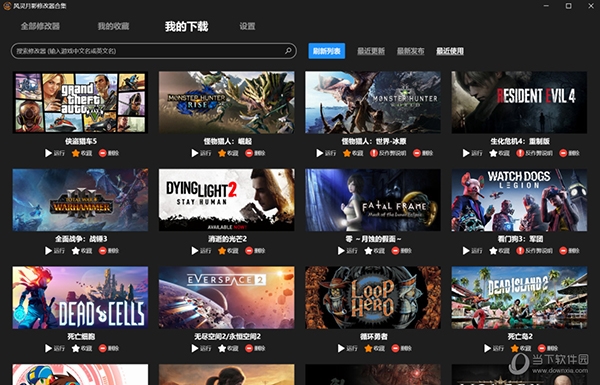Run the 无尽空间2/永恒空间2 trainer
The image size is (600, 385).
click(201, 348)
